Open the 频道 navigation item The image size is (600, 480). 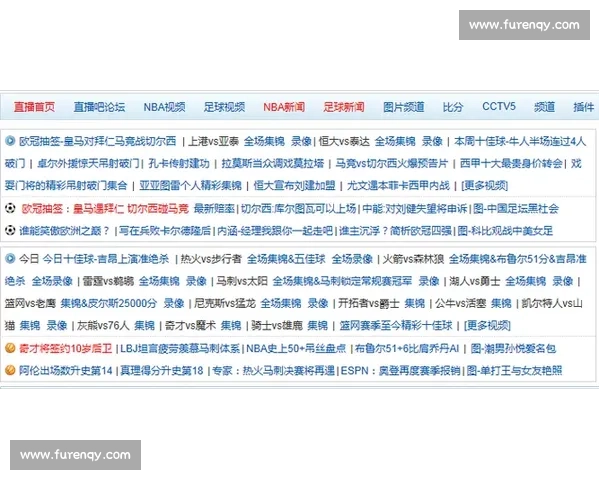tap(544, 107)
